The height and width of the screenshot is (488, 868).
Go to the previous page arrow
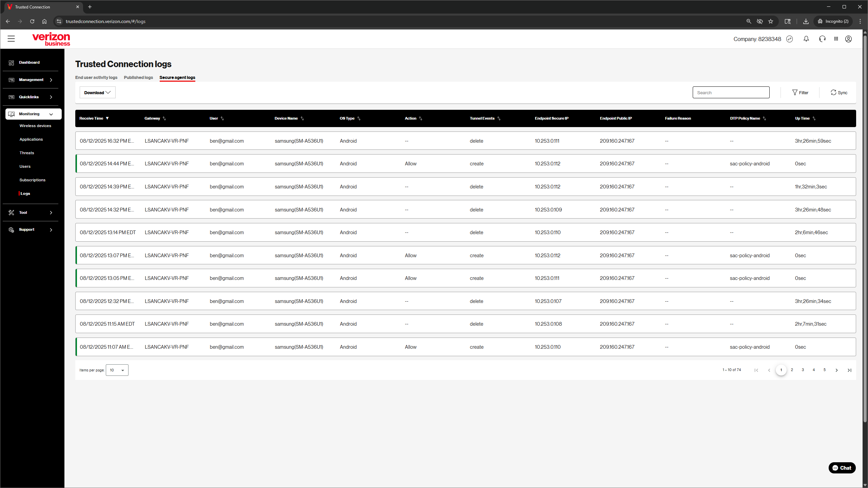pos(769,370)
